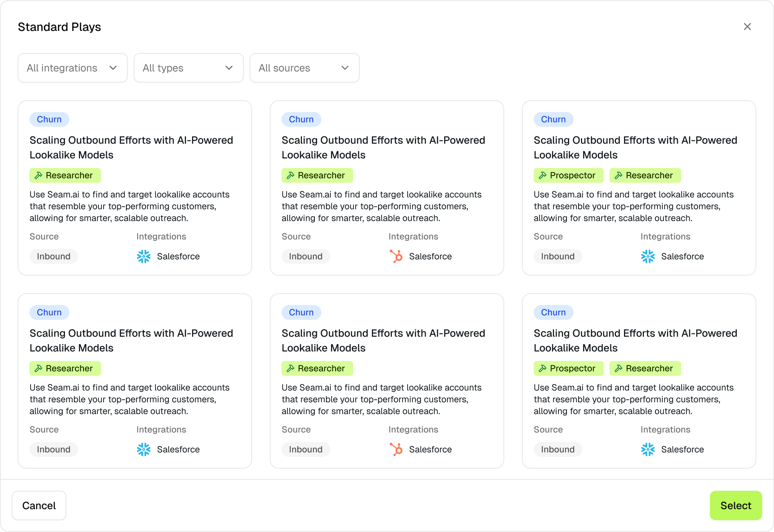The height and width of the screenshot is (532, 774).
Task: Click the Salesforce snowflake icon in first card
Action: click(144, 256)
